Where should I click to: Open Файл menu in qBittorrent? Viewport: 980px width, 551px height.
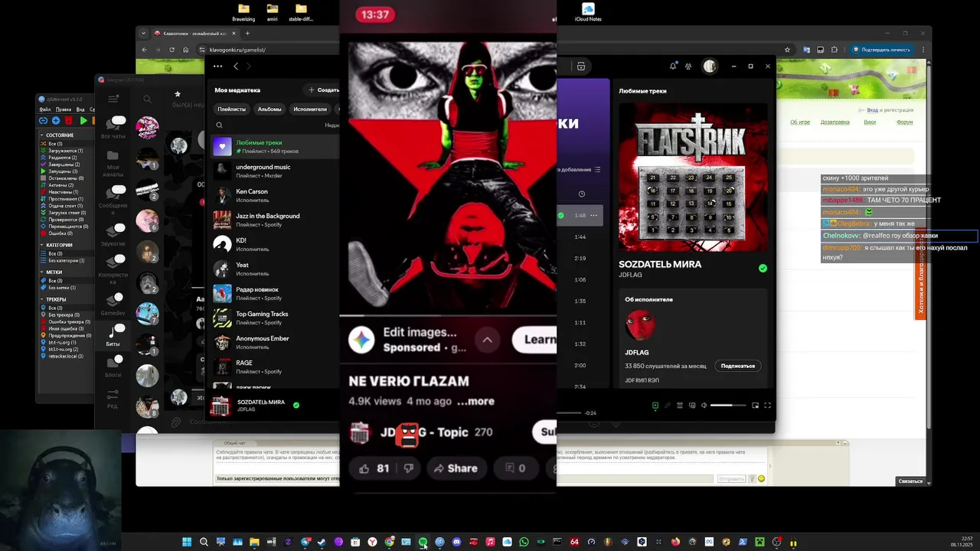(45, 109)
